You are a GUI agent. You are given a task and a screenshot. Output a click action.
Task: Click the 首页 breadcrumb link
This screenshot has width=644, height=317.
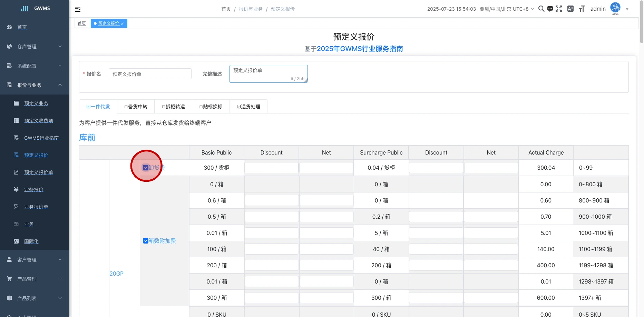[x=226, y=9]
